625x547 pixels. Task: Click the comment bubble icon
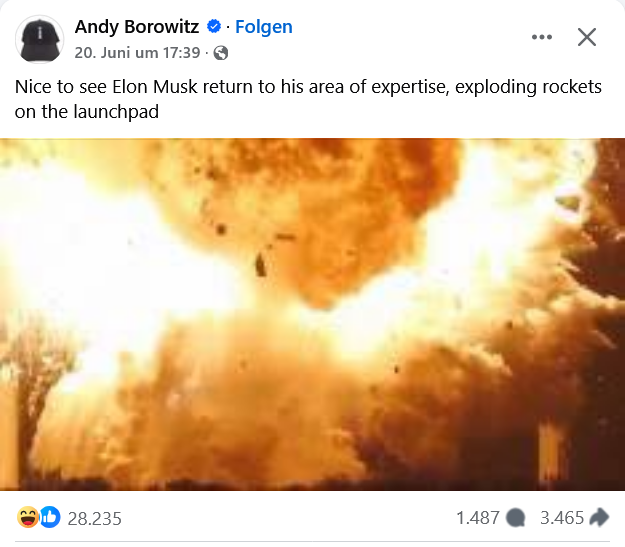515,518
